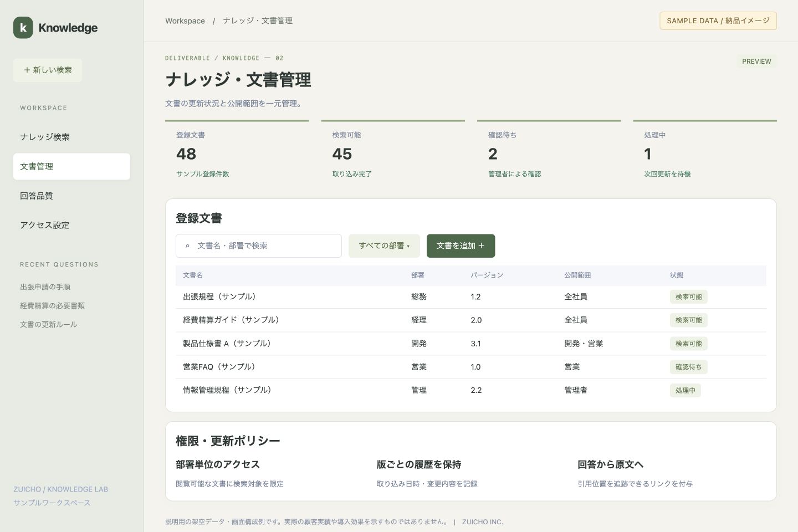
Task: Click the 確認待ち status badge of 営業FAQ
Action: pos(688,367)
